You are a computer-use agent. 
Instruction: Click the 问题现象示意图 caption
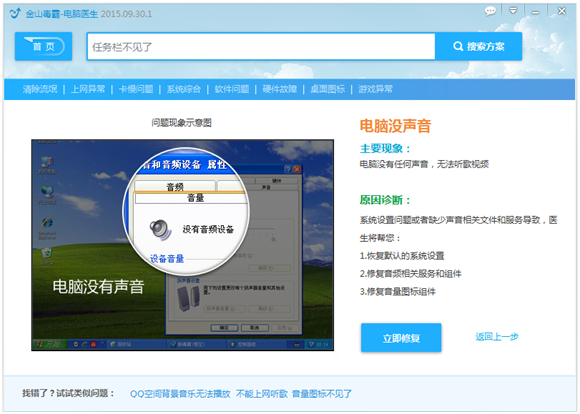(x=181, y=123)
